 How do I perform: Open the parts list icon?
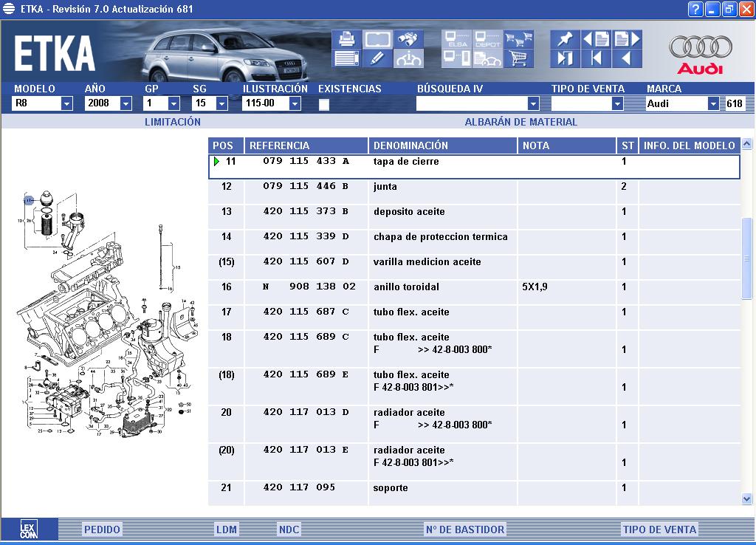click(346, 58)
